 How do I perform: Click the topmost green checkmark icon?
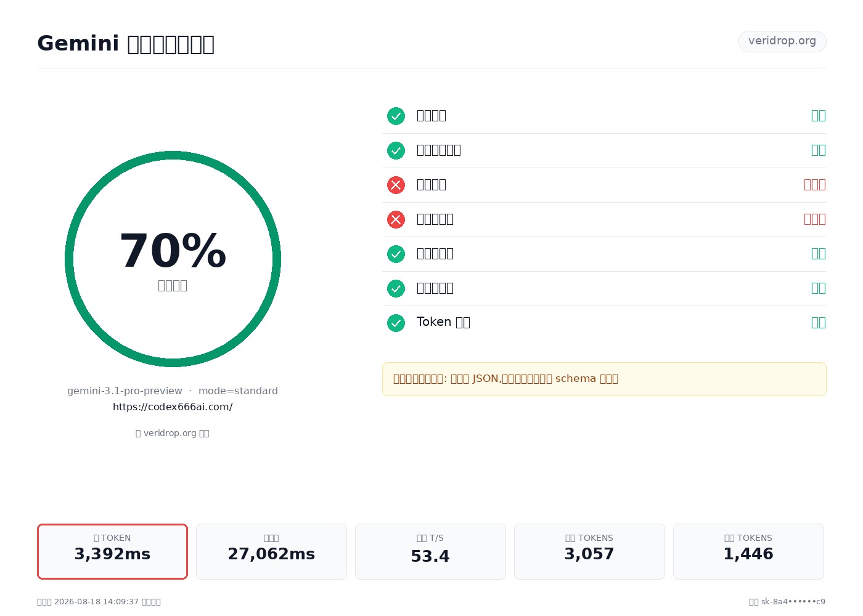coord(396,116)
